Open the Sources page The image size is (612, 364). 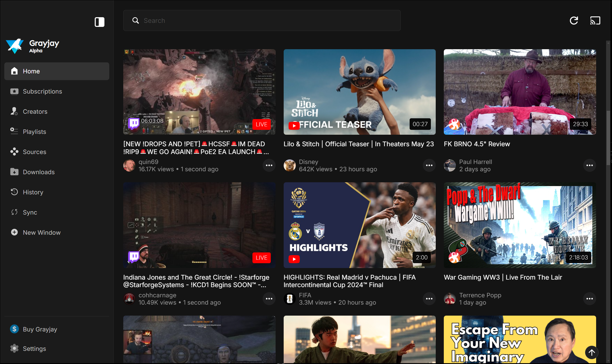click(34, 152)
